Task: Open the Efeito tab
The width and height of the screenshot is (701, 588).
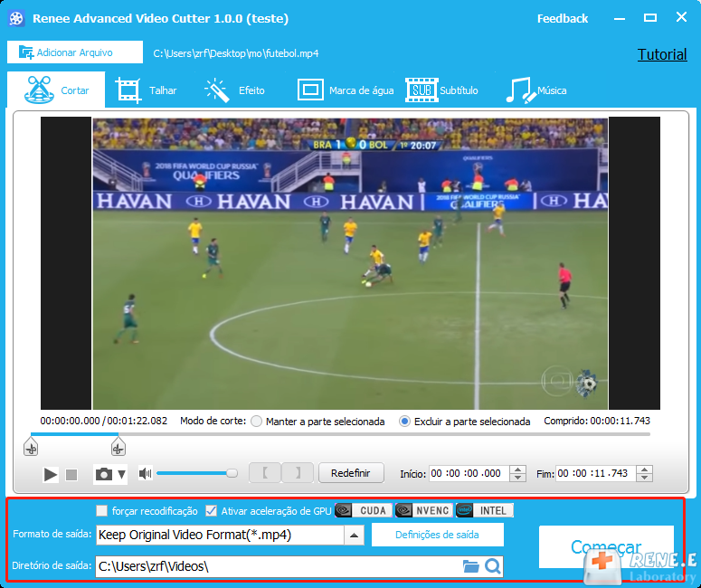Action: (234, 90)
